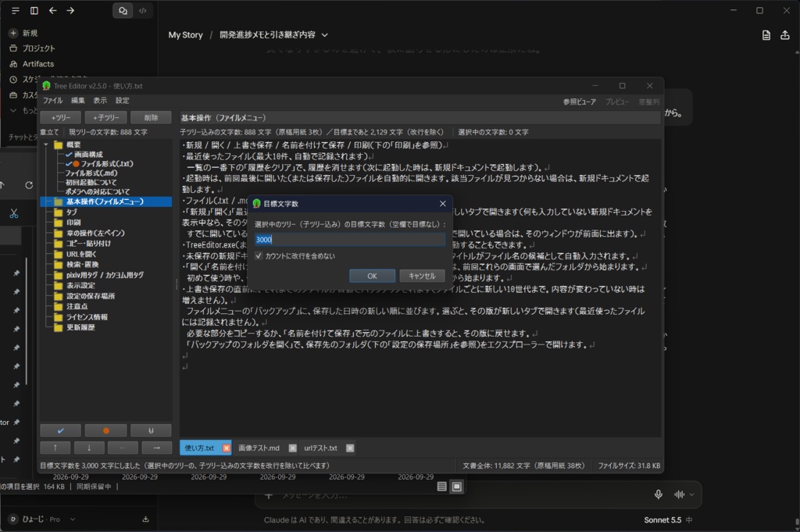Click the left arrow button under the tree
Viewport: 800px width, 532px height.
(x=123, y=448)
